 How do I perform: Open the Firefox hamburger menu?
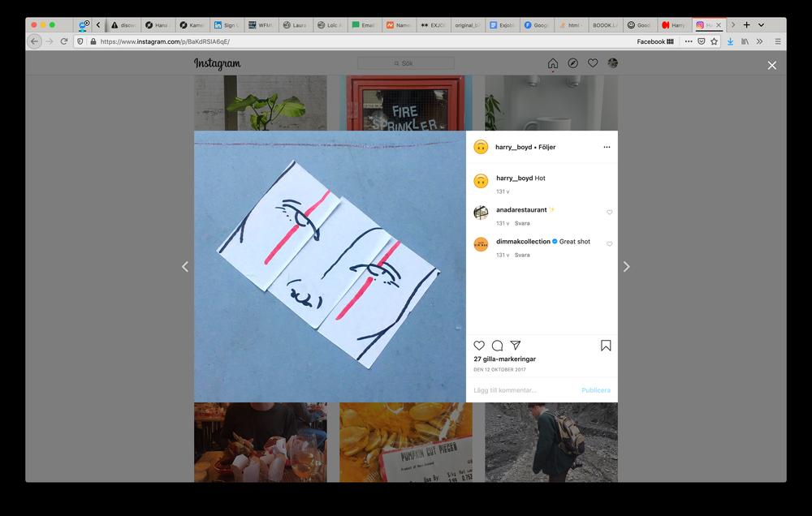[778, 41]
